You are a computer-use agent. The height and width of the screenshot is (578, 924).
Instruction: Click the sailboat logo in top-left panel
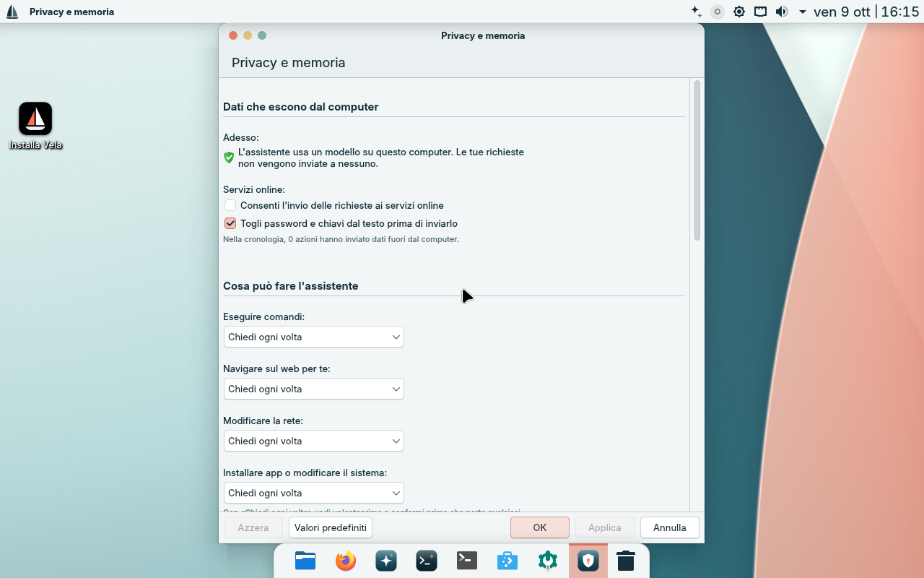pos(12,12)
